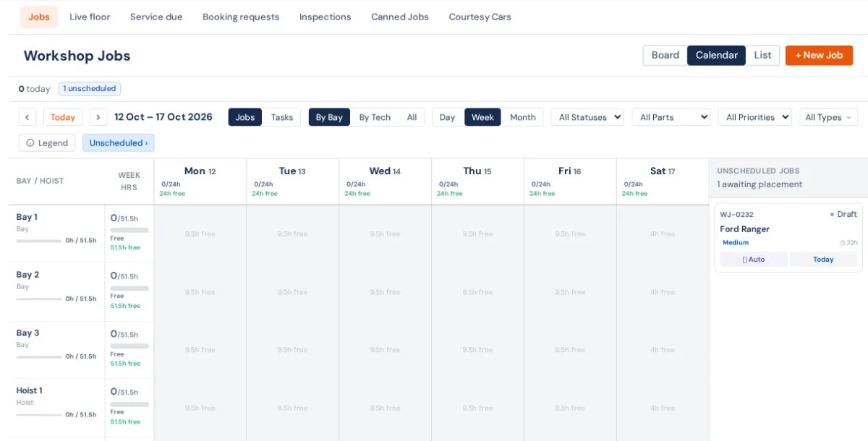Click the Mon 12 column header
Image resolution: width=868 pixels, height=441 pixels.
pos(200,181)
